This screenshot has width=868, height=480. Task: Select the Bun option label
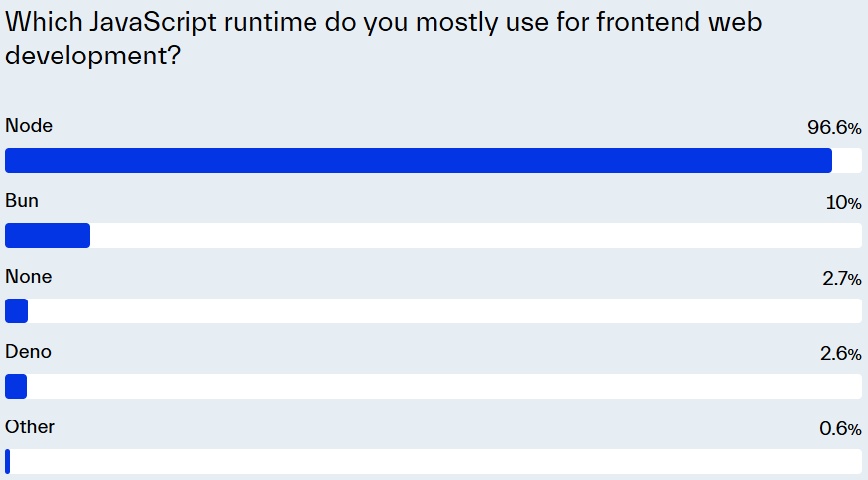(22, 201)
